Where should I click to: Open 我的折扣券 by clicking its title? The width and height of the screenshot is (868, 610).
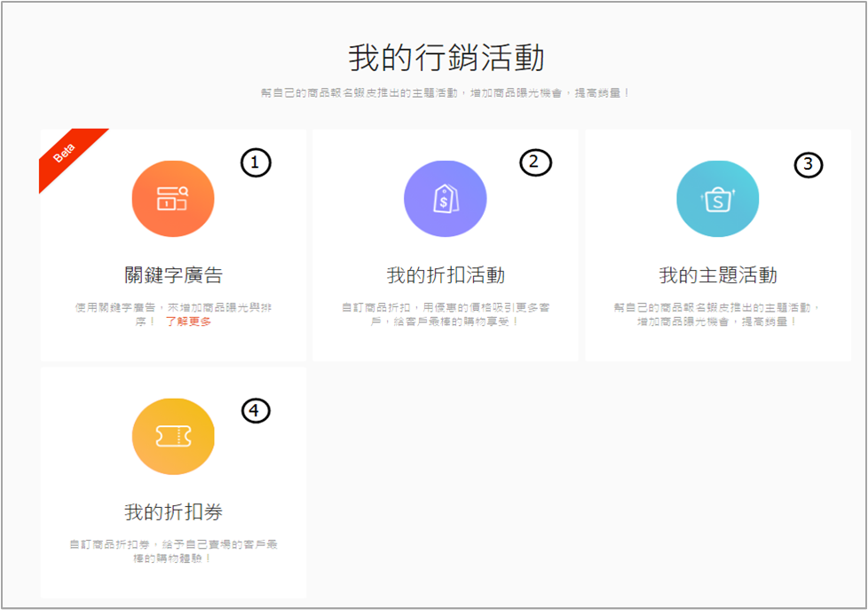(173, 513)
